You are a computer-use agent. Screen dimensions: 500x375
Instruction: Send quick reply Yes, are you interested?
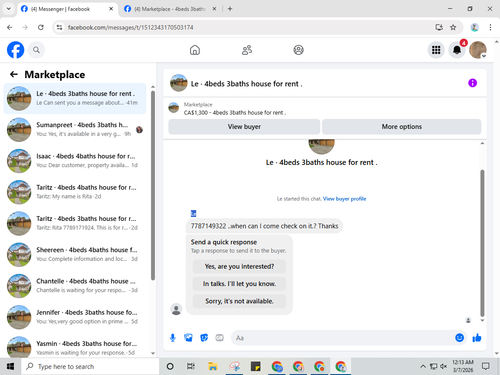(239, 266)
